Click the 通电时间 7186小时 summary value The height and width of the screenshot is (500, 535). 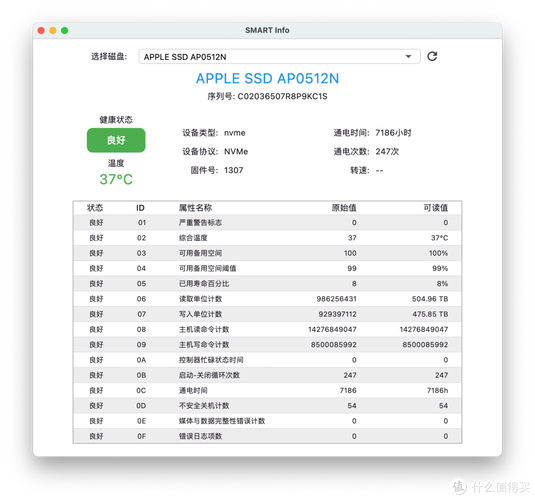coord(393,133)
